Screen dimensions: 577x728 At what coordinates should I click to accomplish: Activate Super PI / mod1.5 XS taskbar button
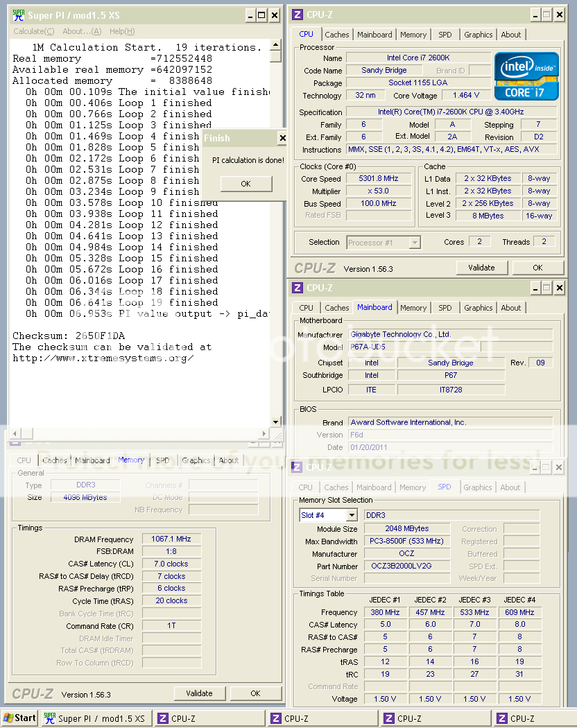(95, 718)
